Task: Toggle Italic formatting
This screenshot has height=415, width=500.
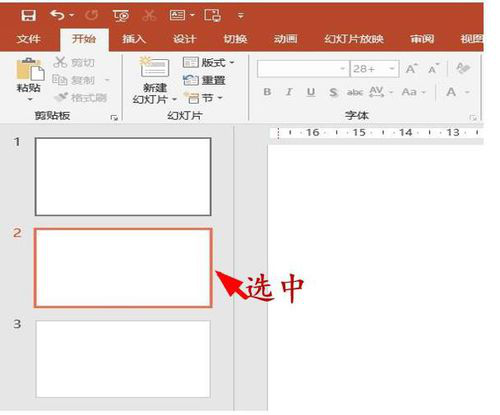Action: tap(289, 92)
